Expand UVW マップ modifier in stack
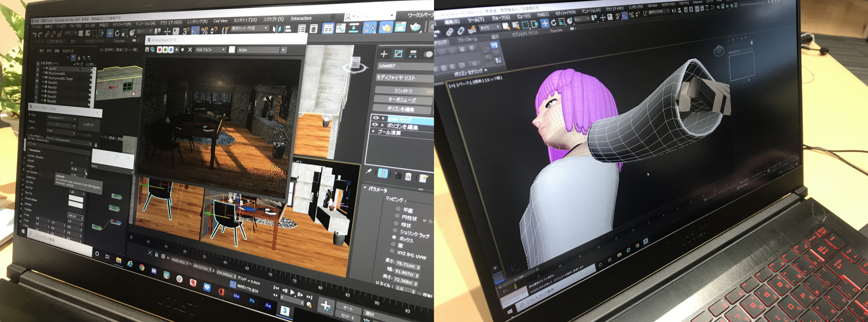The image size is (868, 322). (384, 118)
